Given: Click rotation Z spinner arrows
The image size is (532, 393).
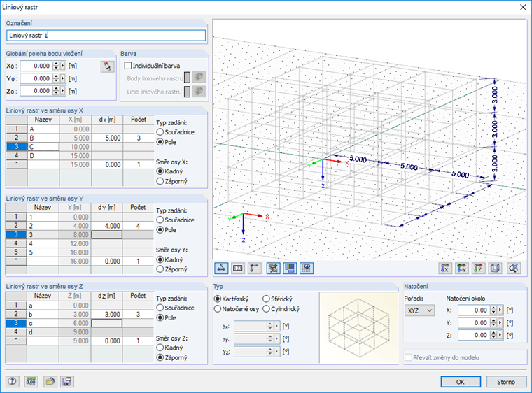Looking at the screenshot, I should 493,335.
